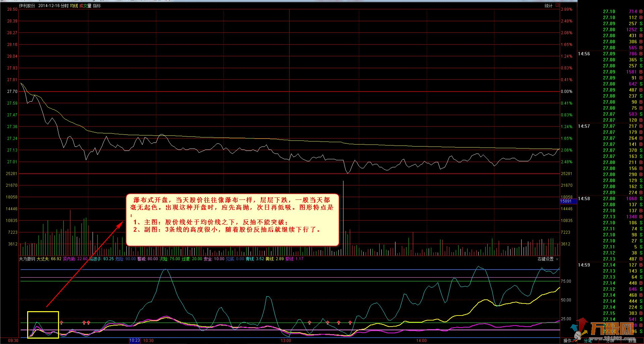Click the 安全: 10.00 indicator value

point(214,259)
